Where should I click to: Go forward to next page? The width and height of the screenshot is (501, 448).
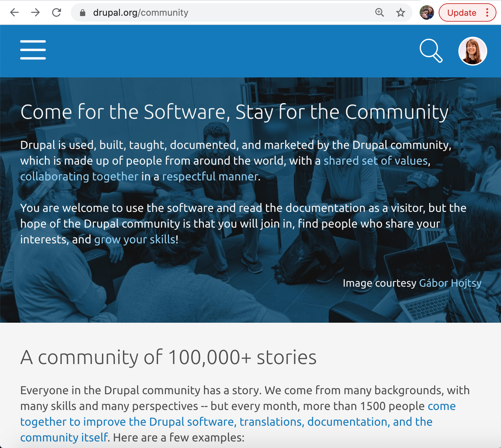pos(35,12)
